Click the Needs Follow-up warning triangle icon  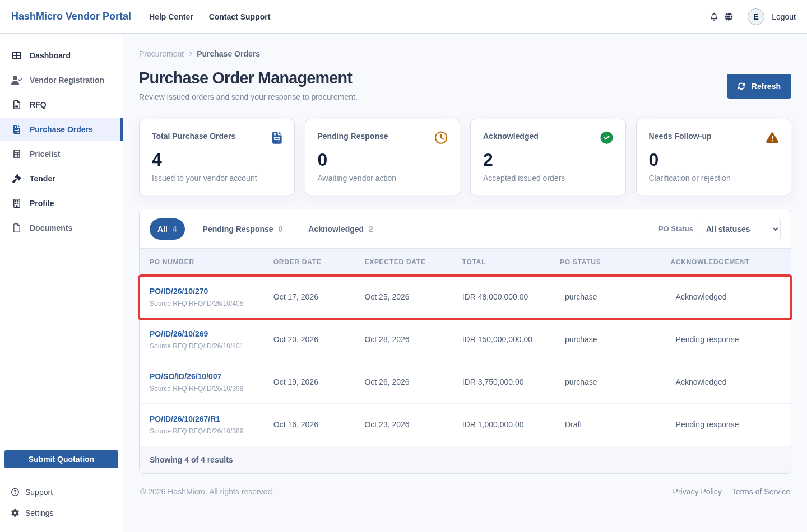(x=772, y=138)
